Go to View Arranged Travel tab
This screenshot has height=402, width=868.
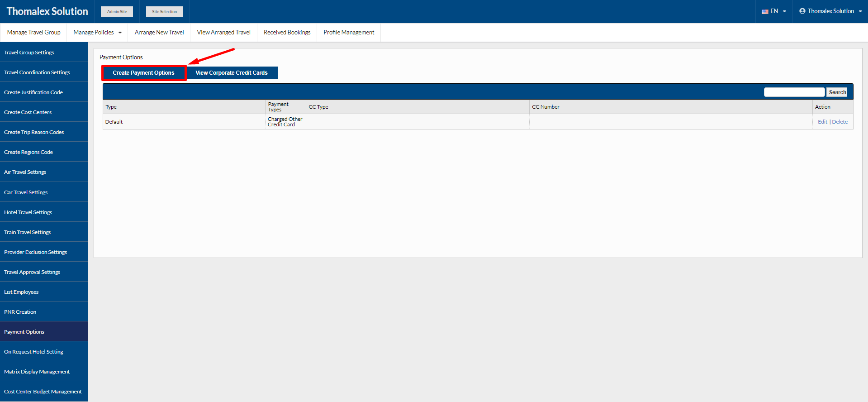coord(224,33)
